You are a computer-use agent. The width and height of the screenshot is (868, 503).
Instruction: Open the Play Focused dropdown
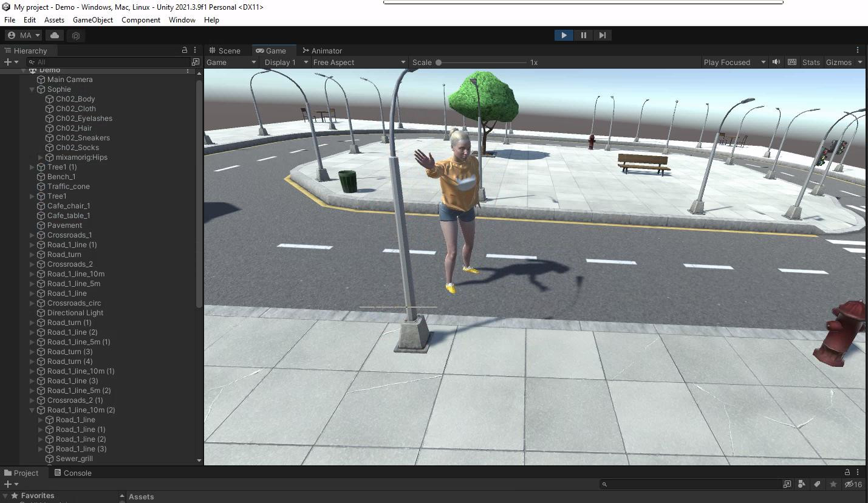[x=734, y=62]
